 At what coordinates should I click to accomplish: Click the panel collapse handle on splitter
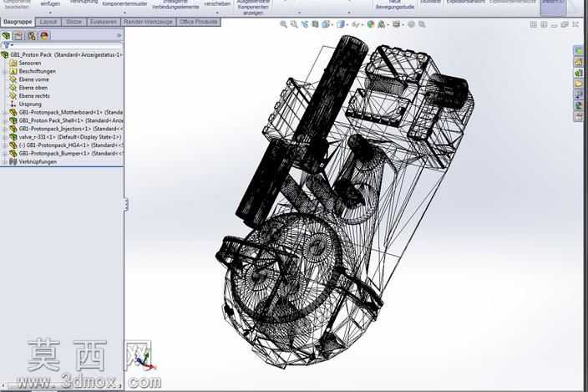[x=126, y=204]
